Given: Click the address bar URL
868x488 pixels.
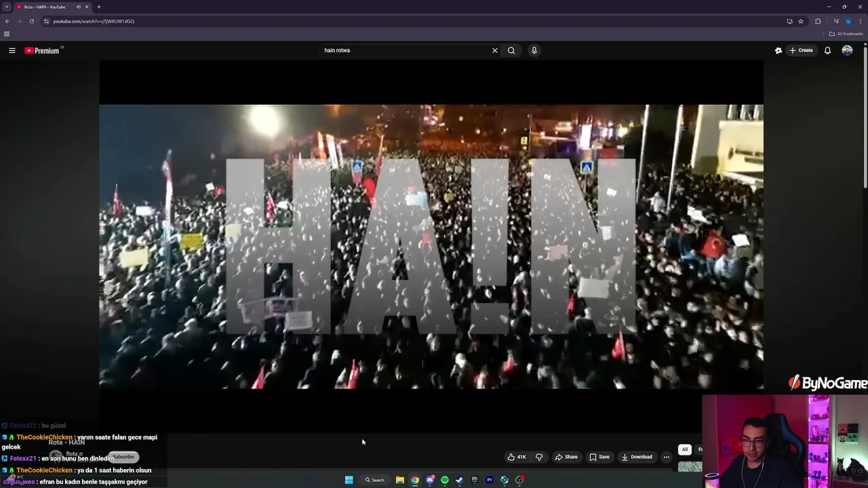Looking at the screenshot, I should pyautogui.click(x=94, y=21).
